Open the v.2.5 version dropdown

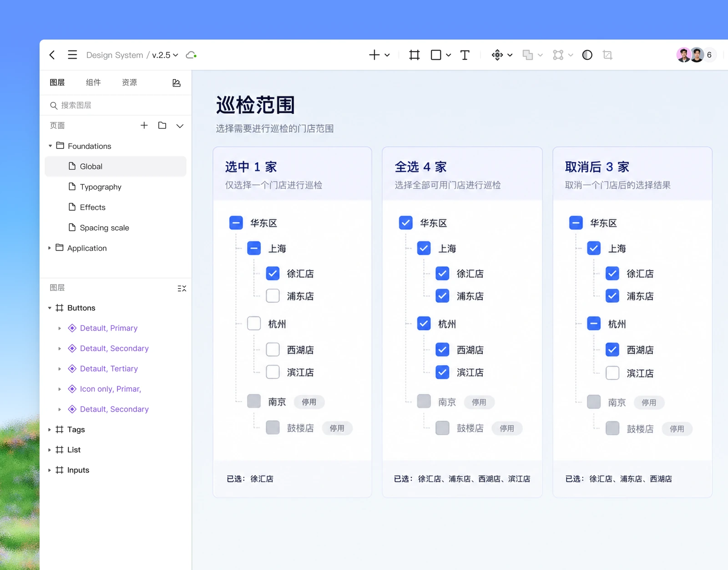165,55
